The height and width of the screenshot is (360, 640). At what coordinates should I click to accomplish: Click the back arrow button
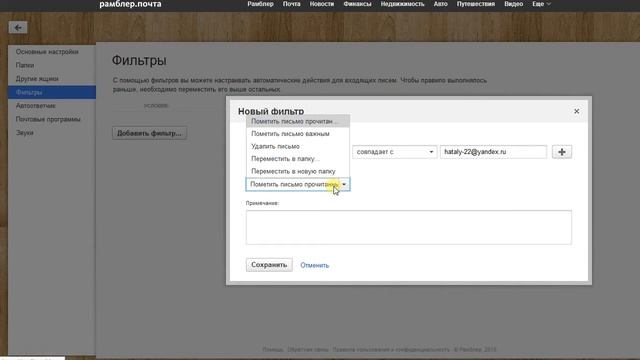18,28
